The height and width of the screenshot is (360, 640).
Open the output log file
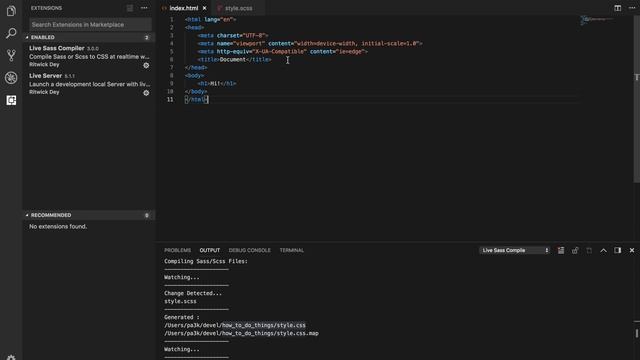(x=589, y=250)
